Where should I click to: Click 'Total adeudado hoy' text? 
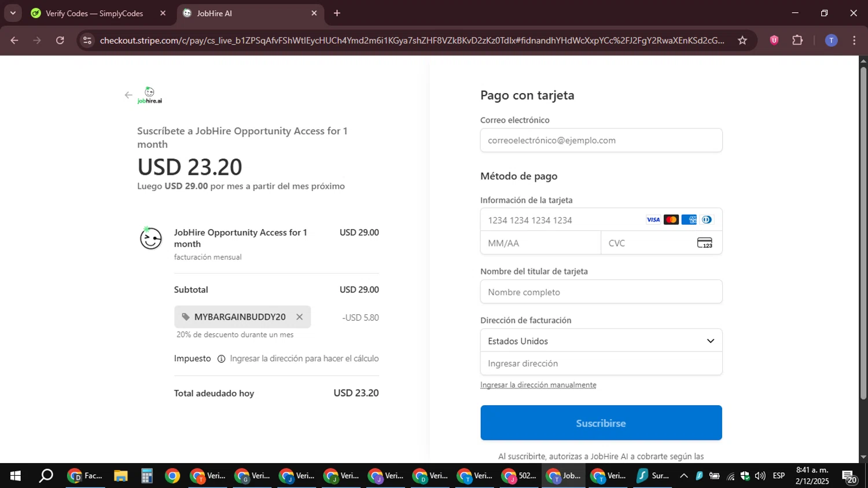point(214,394)
